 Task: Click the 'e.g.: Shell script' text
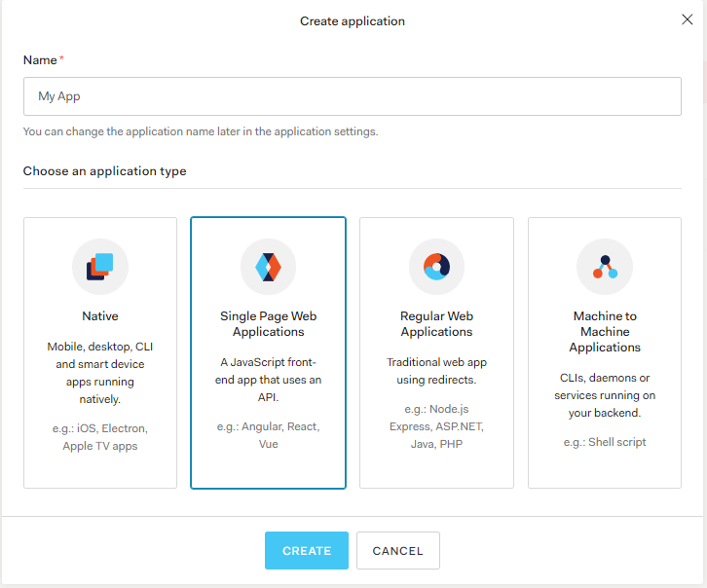click(x=605, y=442)
